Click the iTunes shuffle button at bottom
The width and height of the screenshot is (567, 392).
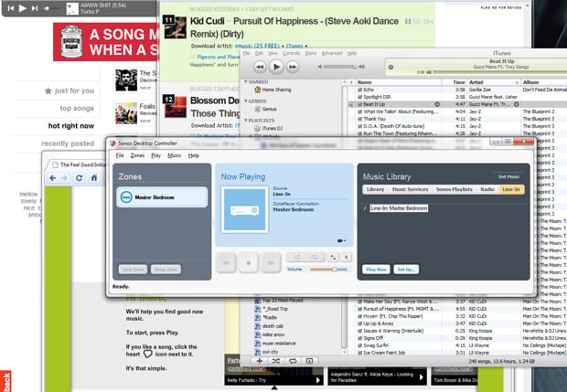[x=276, y=361]
